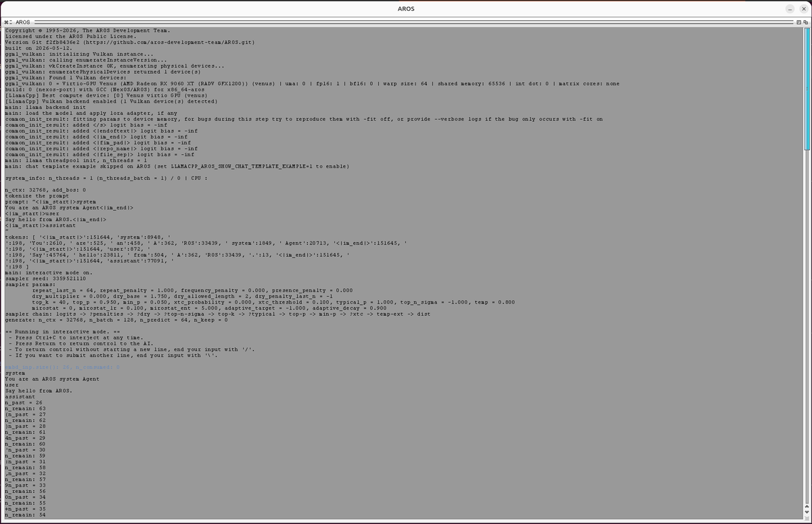Click the AROS window depth gadget

point(806,22)
